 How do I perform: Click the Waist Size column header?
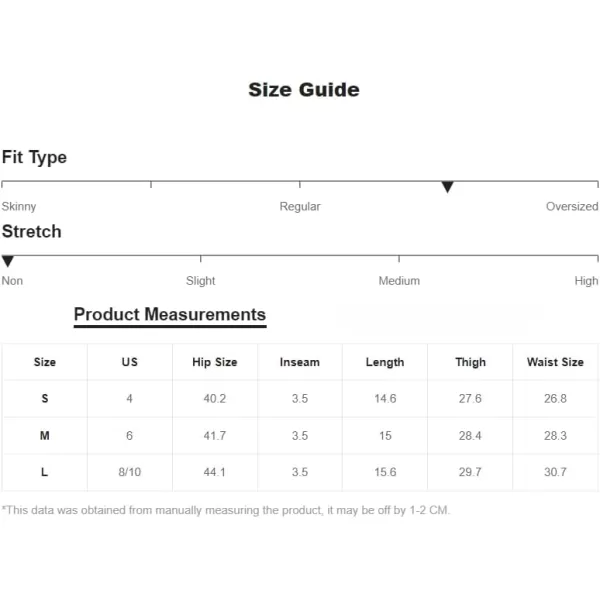(555, 362)
